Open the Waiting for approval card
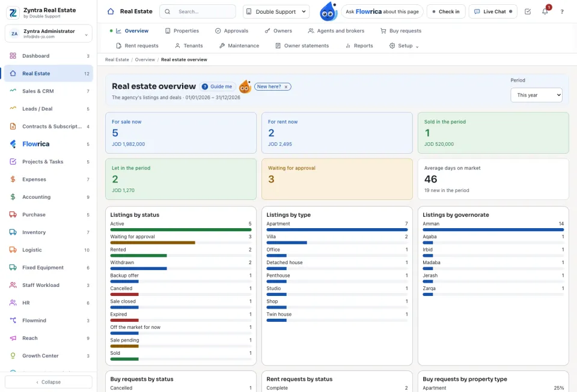 337,179
